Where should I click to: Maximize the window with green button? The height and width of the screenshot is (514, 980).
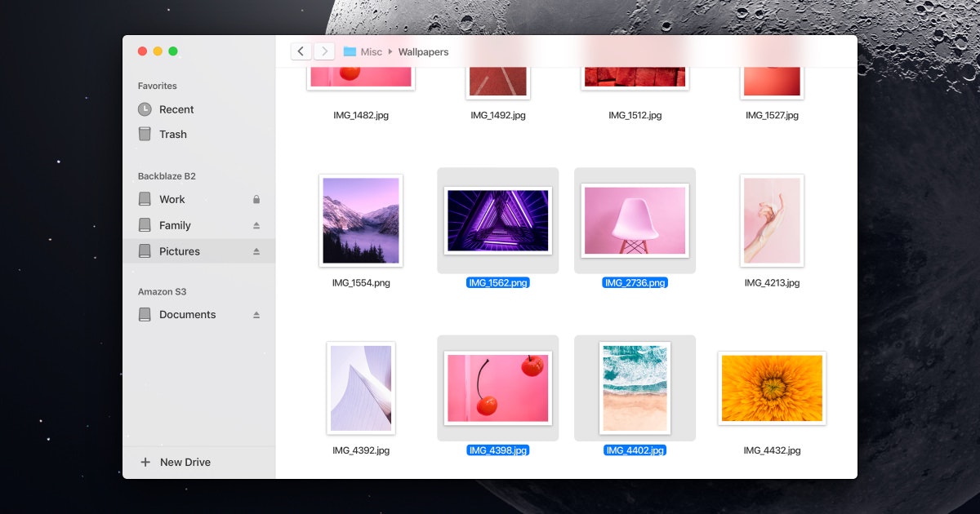pos(173,51)
